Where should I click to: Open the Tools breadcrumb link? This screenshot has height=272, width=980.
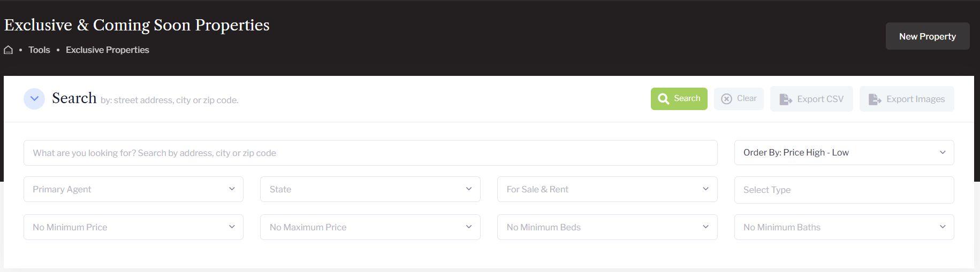(39, 50)
